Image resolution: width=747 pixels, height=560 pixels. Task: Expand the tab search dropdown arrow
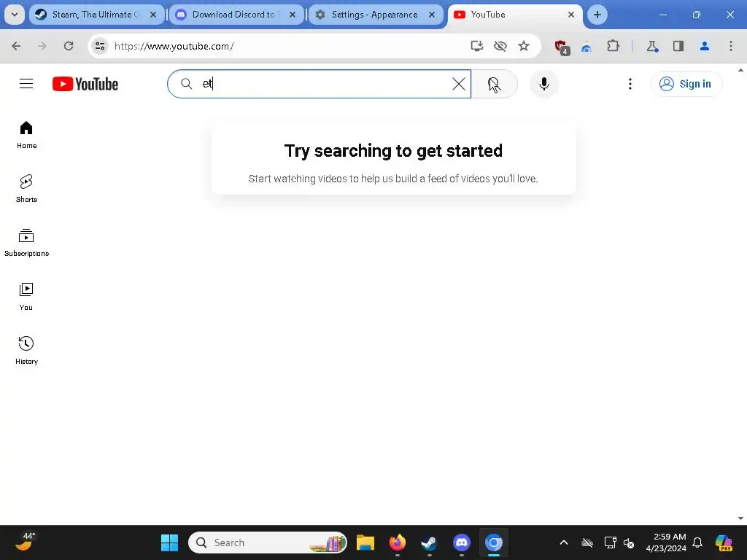(x=15, y=15)
